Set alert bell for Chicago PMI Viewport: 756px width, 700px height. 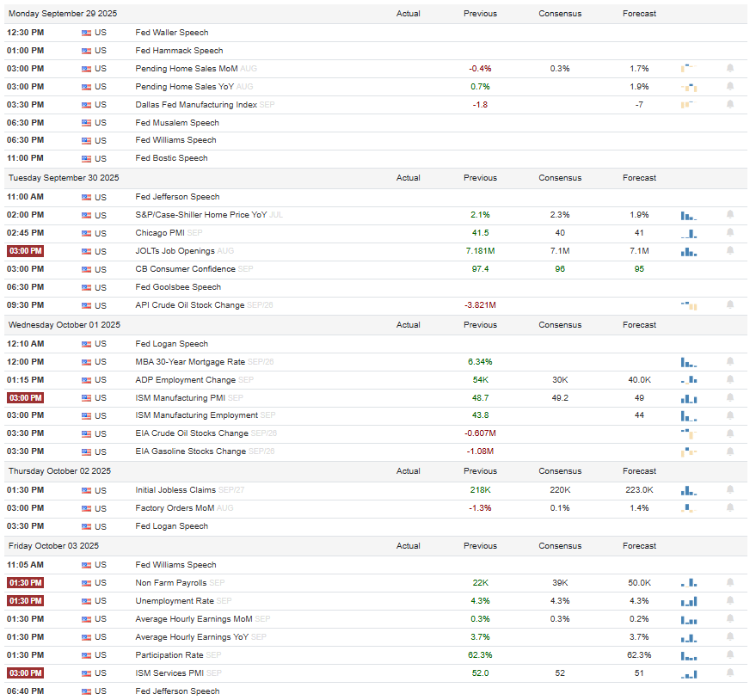730,233
